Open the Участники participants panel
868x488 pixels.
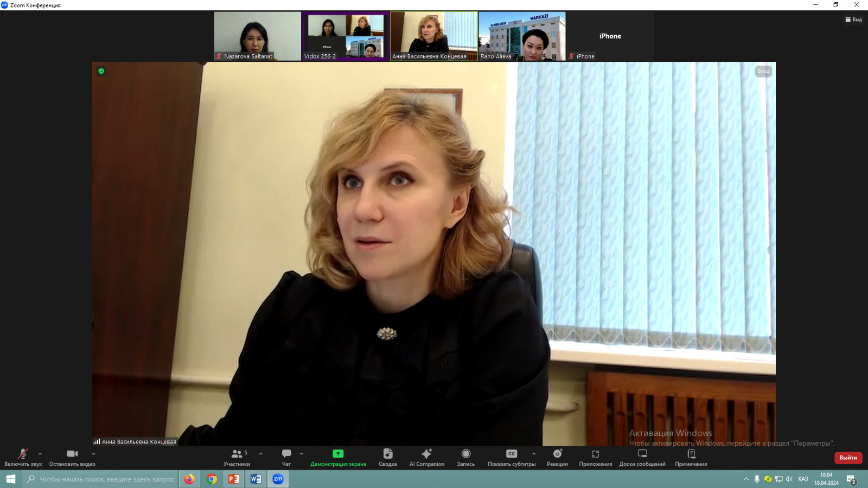click(x=237, y=457)
